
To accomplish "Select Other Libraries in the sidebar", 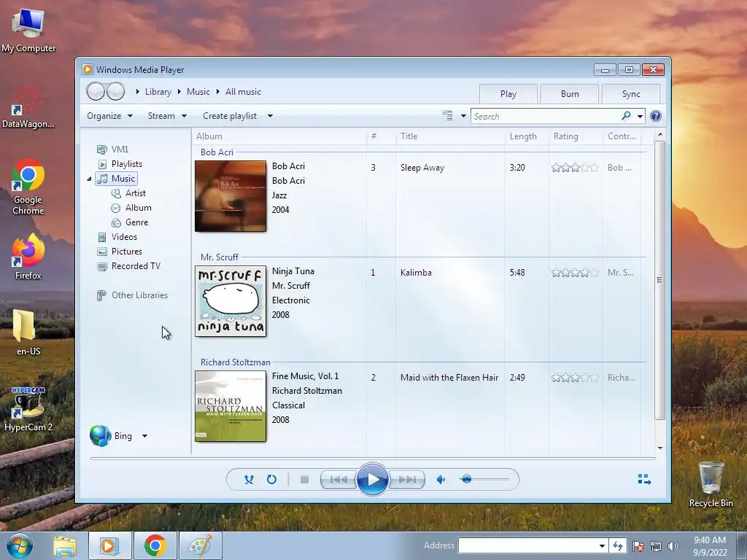I will tap(139, 295).
